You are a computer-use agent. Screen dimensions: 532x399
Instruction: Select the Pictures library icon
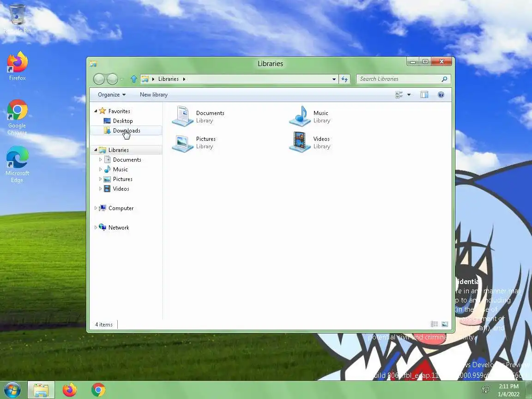(x=182, y=143)
